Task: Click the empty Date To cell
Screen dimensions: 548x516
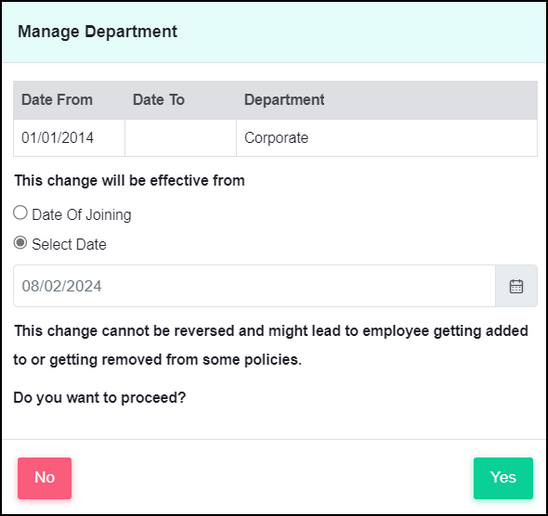Action: click(x=181, y=138)
